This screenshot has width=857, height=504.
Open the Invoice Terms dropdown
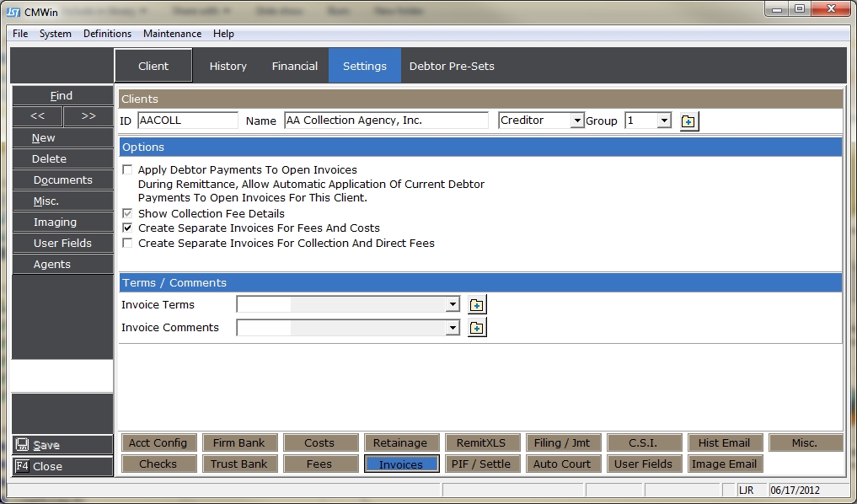453,305
